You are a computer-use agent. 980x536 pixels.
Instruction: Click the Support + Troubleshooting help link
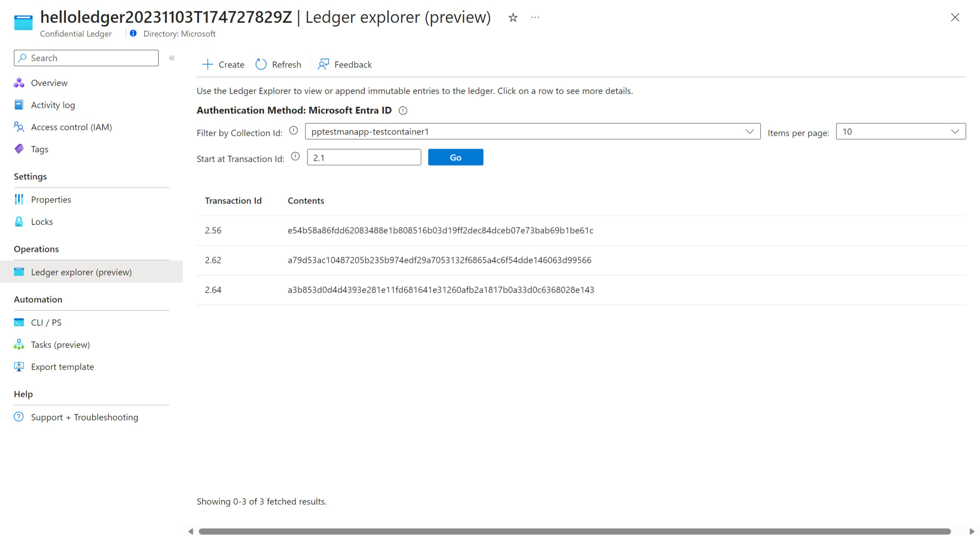(x=84, y=416)
